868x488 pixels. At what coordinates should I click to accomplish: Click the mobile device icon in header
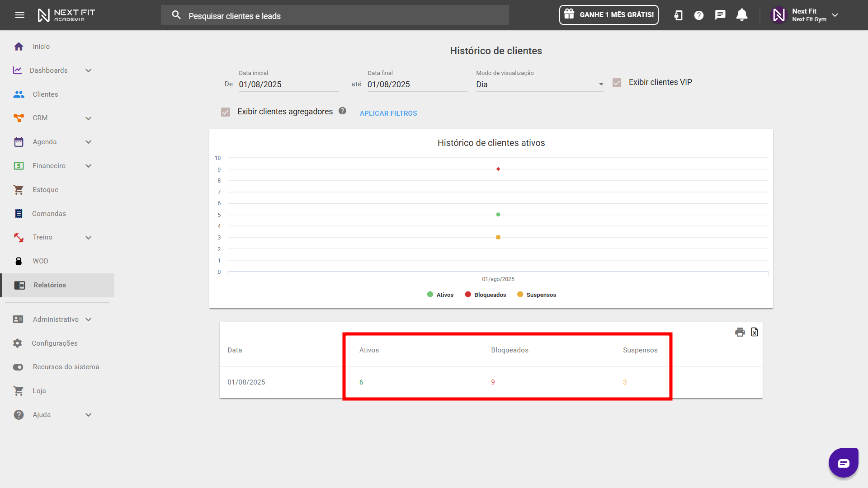678,15
